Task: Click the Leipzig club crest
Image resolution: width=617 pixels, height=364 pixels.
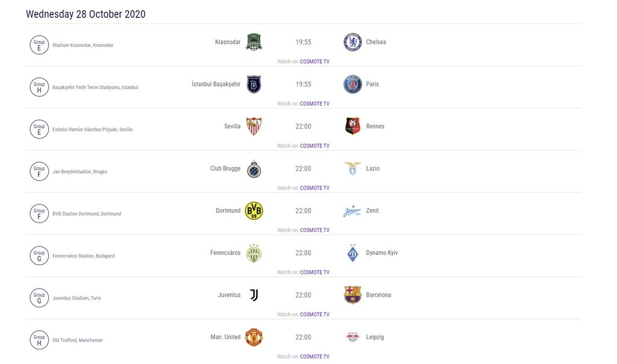Action: coord(352,337)
